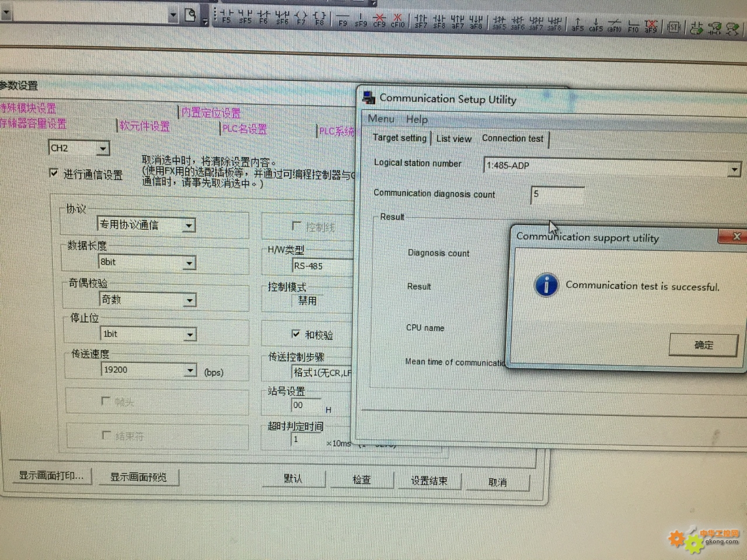Insert rising pulse contact sF7 icon
The image size is (747, 560).
[x=421, y=21]
